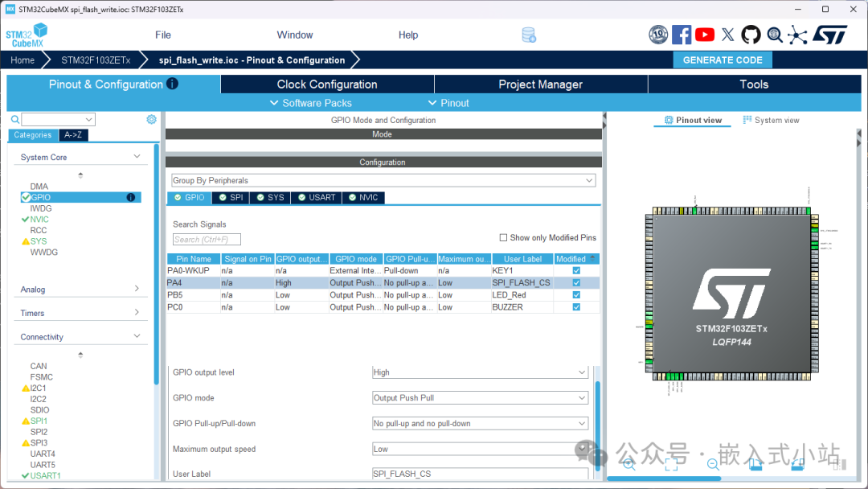Click the warning icon next to SYS
The height and width of the screenshot is (489, 868).
[x=26, y=241]
